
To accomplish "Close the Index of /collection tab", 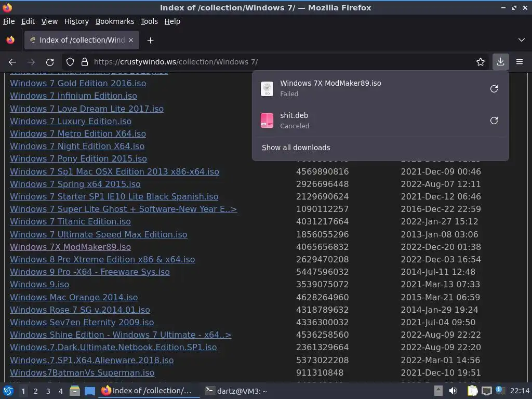I will click(x=131, y=40).
